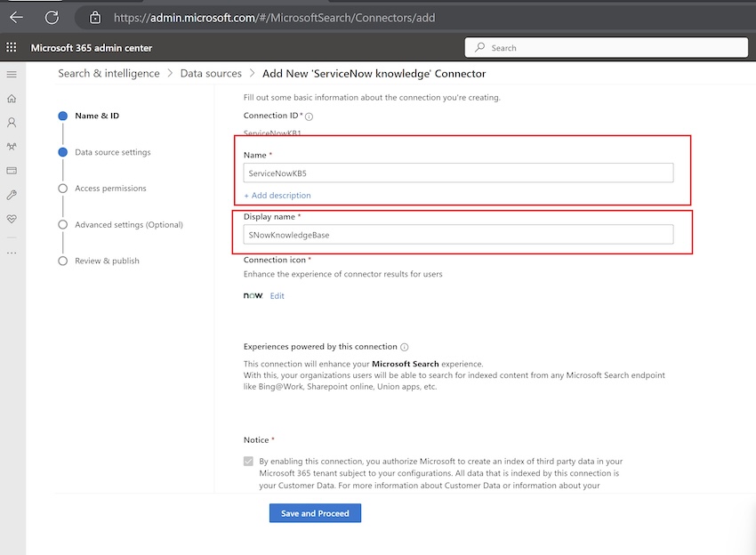Select the Review & publish step circle
Screen dimensions: 756x555
coord(62,261)
